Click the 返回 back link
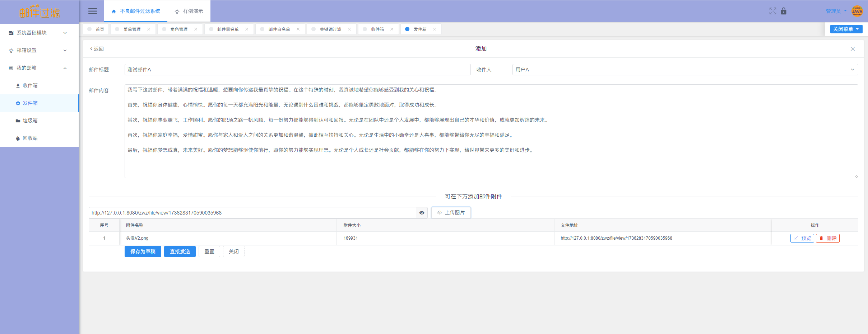The height and width of the screenshot is (334, 868). 97,49
